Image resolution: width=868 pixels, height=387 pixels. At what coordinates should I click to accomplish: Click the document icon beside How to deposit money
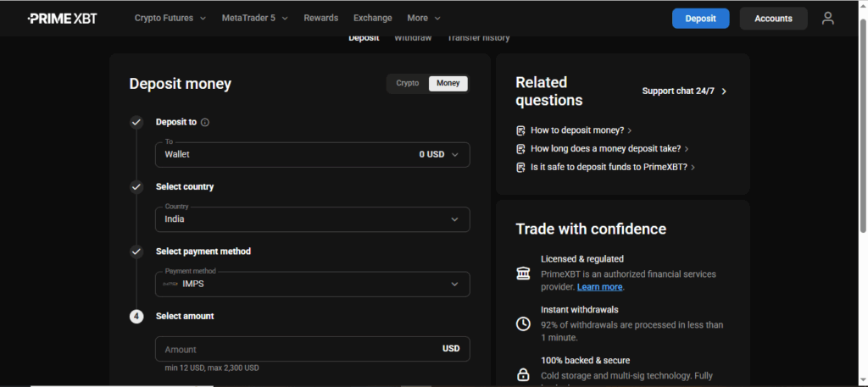coord(520,130)
